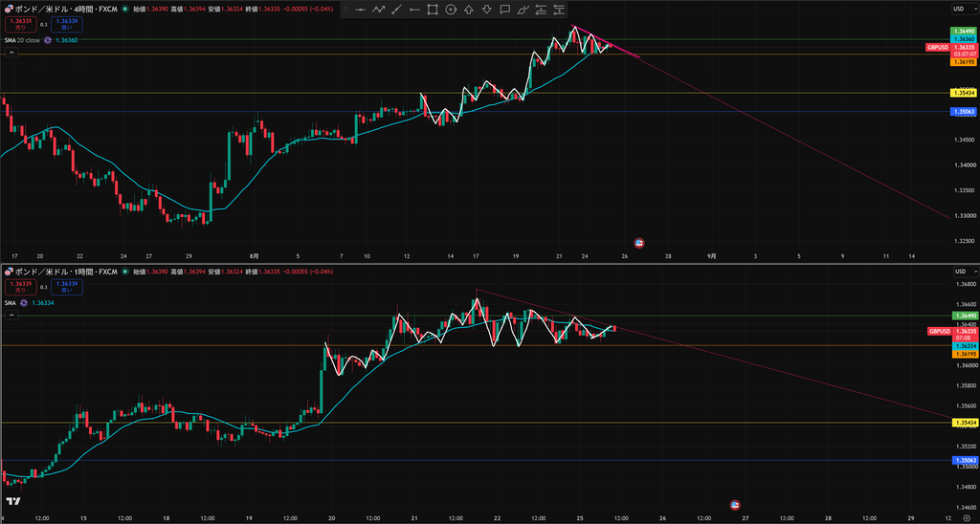Collapse the indicator legend in the 1-hour chart
980x524 pixels.
tap(11, 316)
